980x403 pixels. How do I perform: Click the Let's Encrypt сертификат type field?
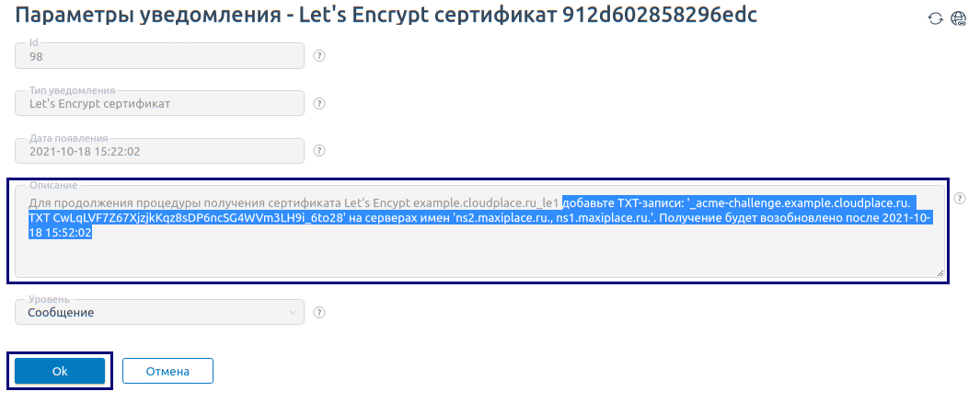[x=159, y=103]
